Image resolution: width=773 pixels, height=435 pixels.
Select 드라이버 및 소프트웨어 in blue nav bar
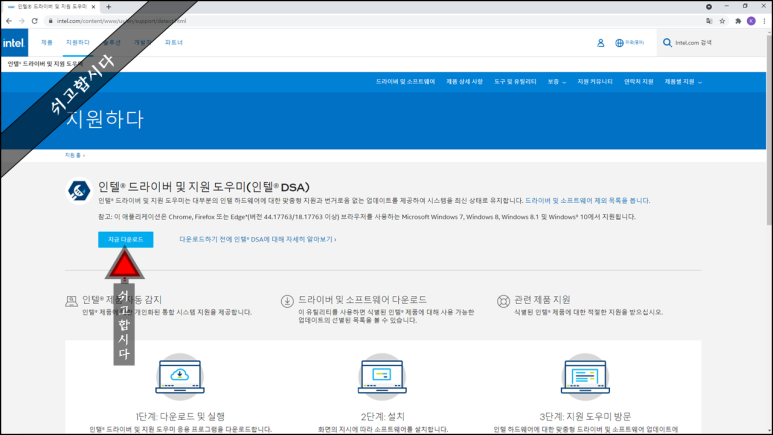pos(405,82)
